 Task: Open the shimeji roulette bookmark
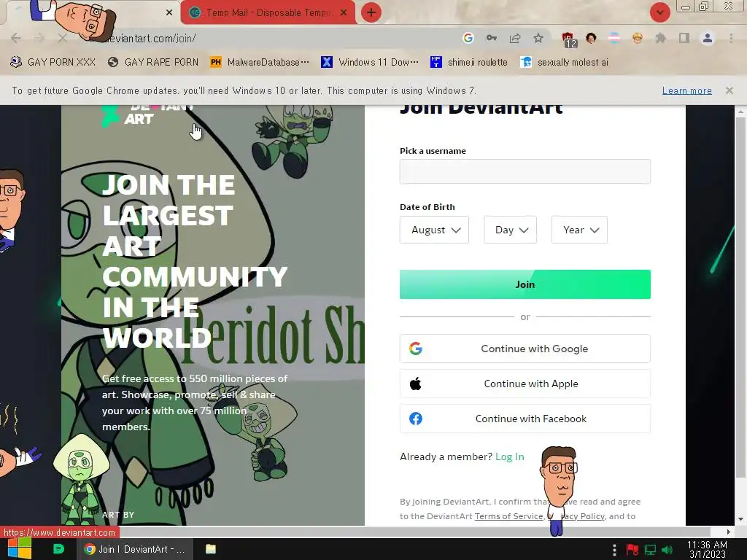click(x=469, y=62)
